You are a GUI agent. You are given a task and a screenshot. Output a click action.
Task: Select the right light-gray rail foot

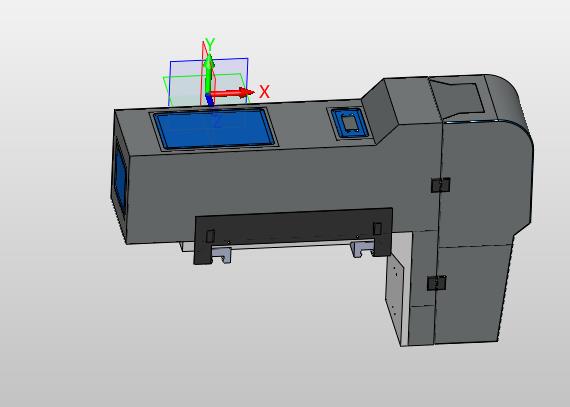362,249
